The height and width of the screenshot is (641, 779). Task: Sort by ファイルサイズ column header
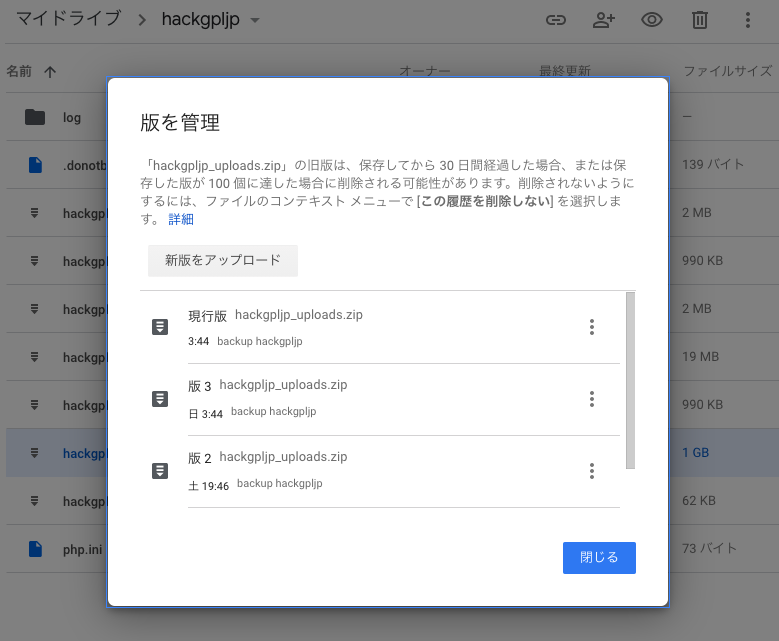coord(727,72)
